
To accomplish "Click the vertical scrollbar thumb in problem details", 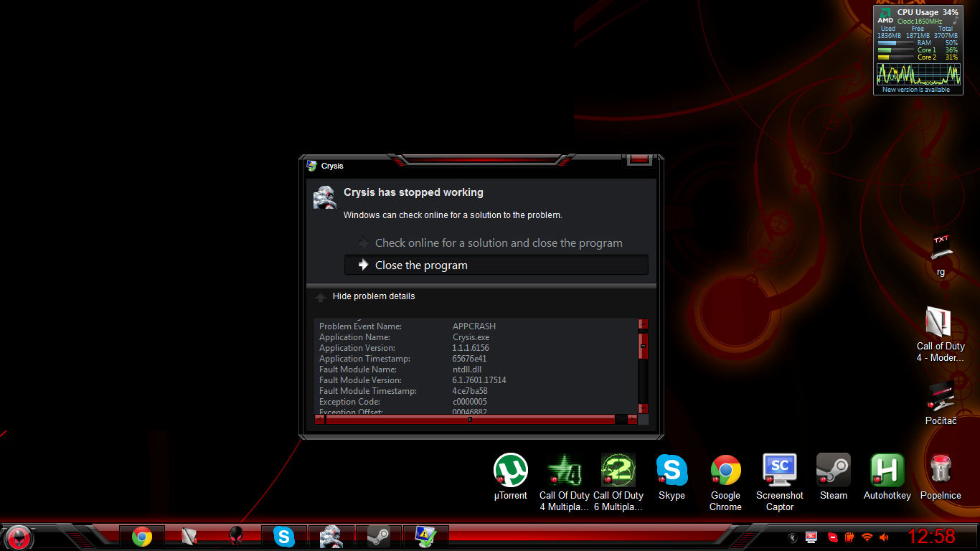I will pos(643,346).
